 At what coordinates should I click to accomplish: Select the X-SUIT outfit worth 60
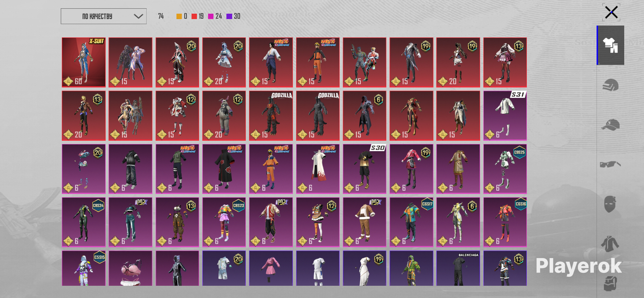84,62
